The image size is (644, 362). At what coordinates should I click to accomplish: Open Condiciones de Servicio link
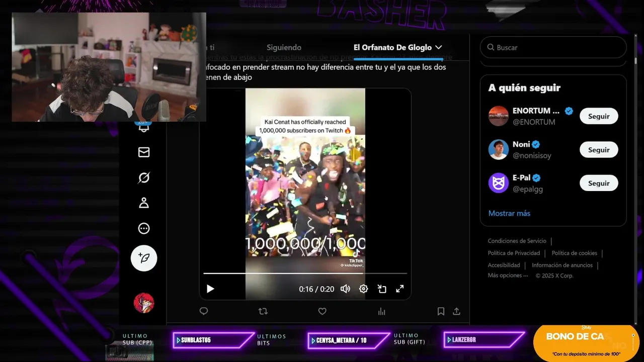(x=517, y=241)
